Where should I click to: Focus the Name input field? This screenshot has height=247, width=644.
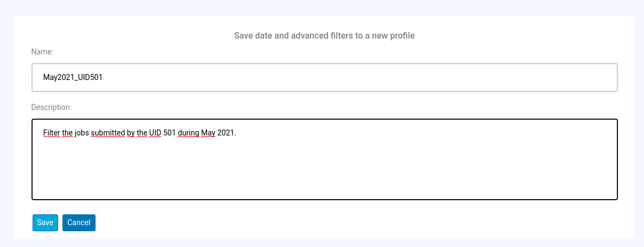pyautogui.click(x=324, y=78)
